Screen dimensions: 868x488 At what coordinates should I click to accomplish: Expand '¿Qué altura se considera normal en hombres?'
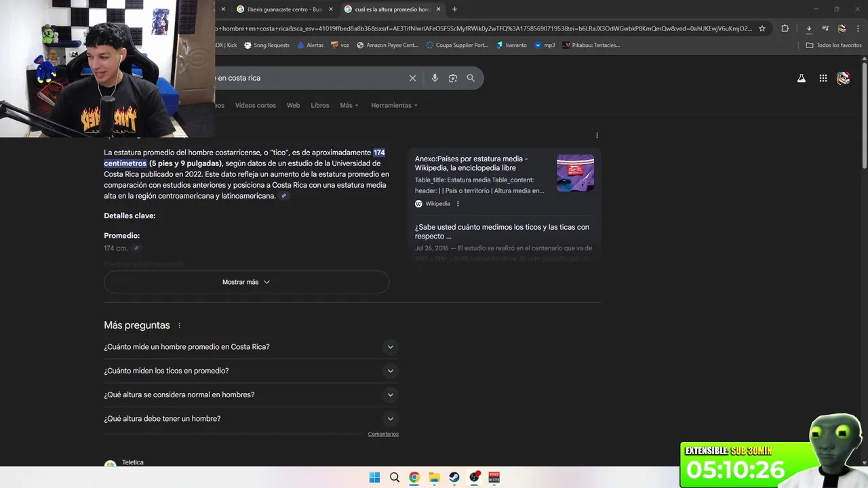pyautogui.click(x=251, y=394)
